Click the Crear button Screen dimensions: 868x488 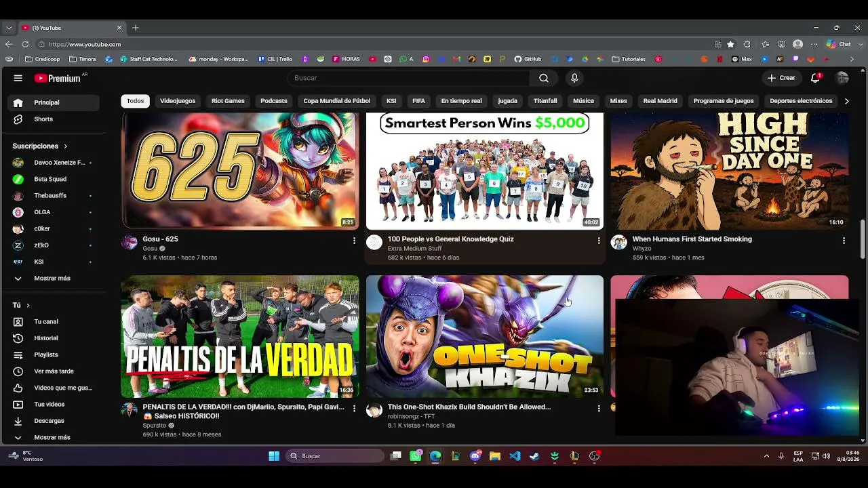781,78
